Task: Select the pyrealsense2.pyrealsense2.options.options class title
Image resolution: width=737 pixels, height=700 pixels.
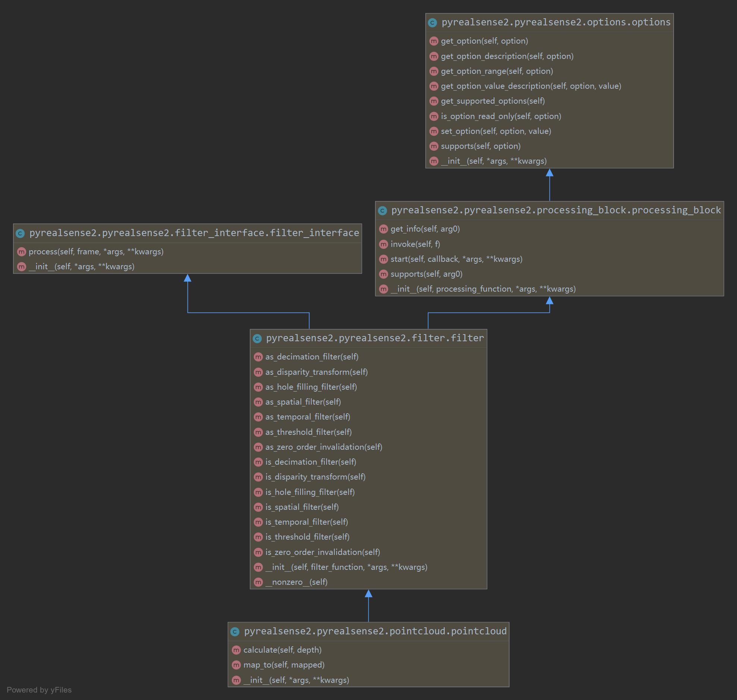Action: 556,22
